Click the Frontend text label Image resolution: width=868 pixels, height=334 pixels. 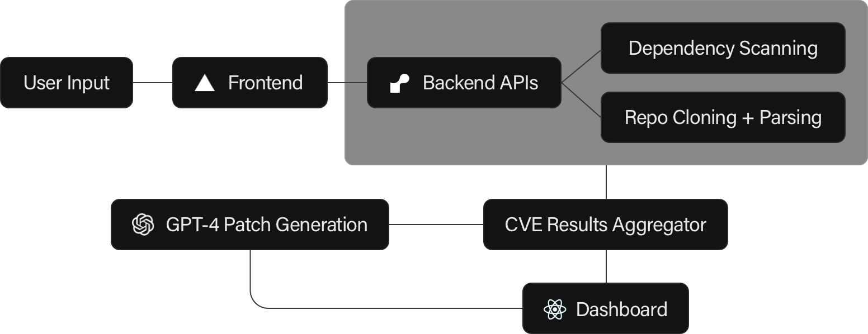coord(265,83)
